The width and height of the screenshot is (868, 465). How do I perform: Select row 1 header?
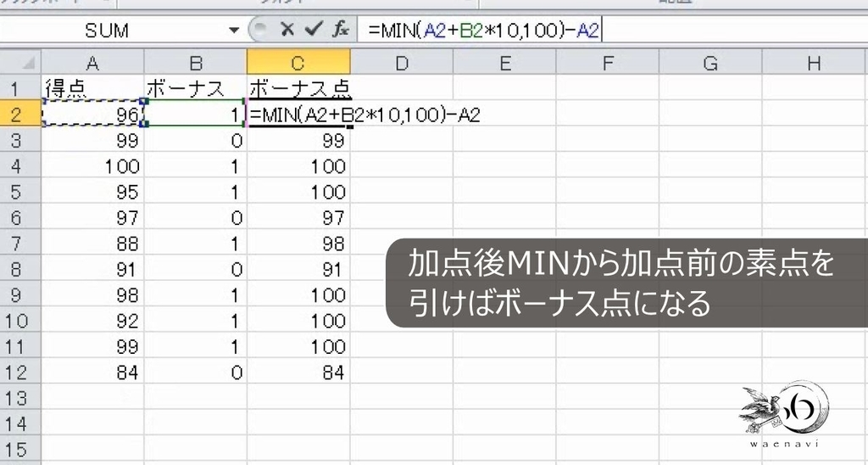[x=20, y=88]
